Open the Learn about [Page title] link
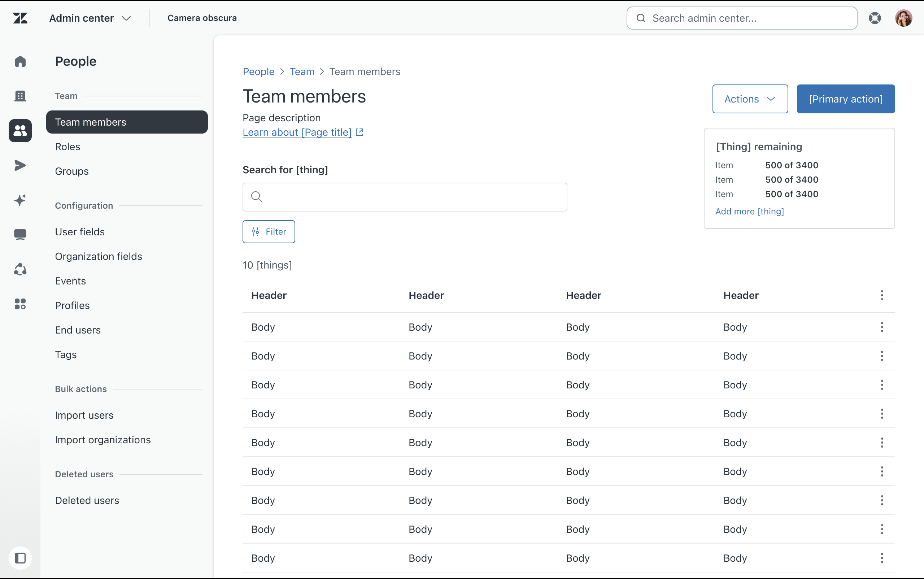 [x=297, y=132]
